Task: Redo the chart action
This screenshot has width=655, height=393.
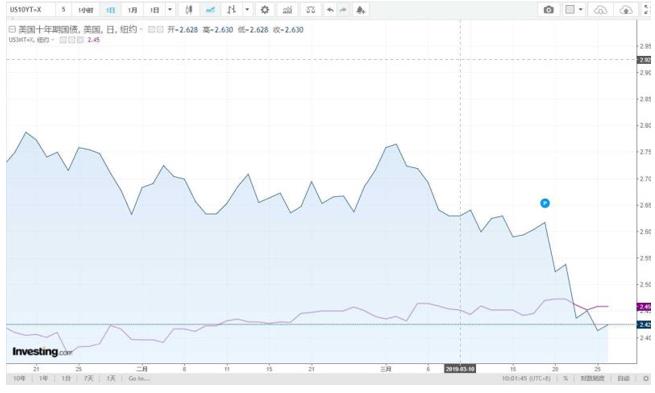Action: click(343, 10)
